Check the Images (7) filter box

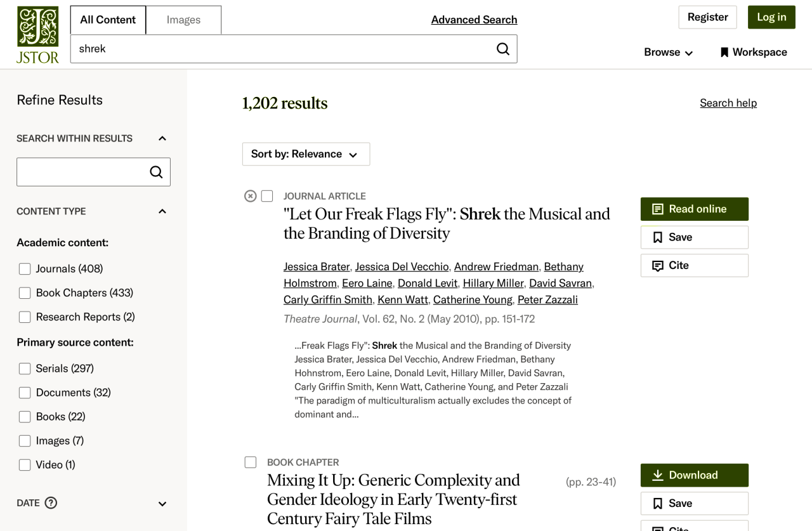(25, 441)
